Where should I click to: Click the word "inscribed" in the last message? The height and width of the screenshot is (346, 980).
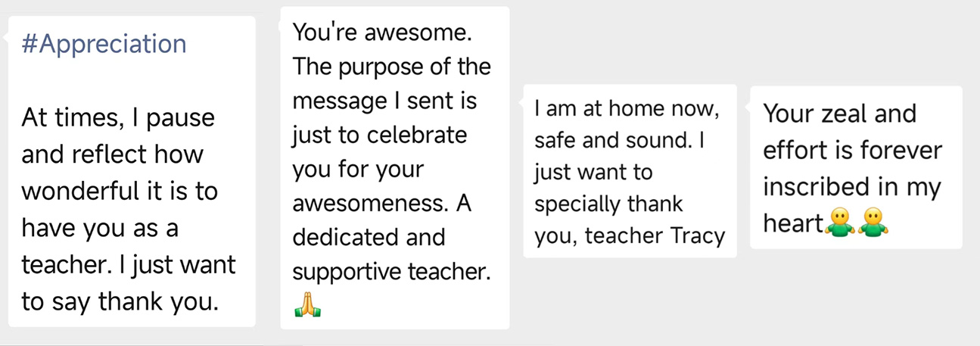coord(826,186)
